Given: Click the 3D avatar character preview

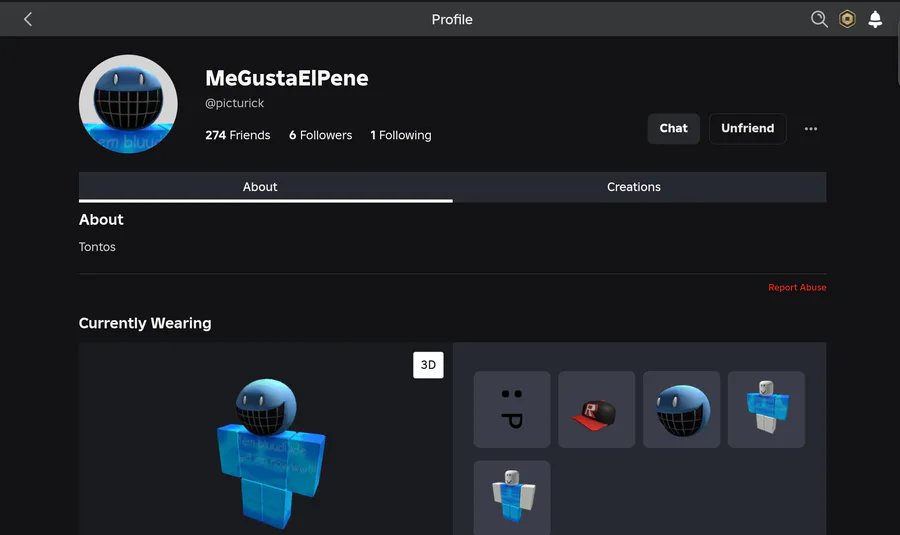Looking at the screenshot, I should coord(270,453).
